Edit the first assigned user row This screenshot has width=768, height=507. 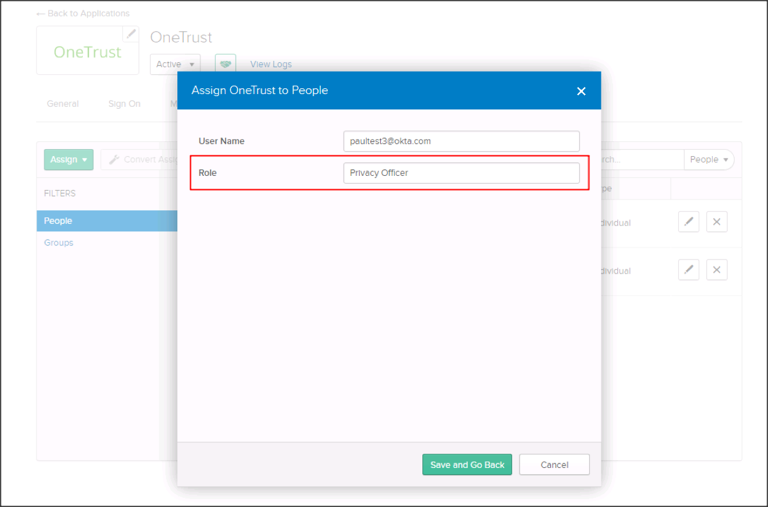pos(688,222)
